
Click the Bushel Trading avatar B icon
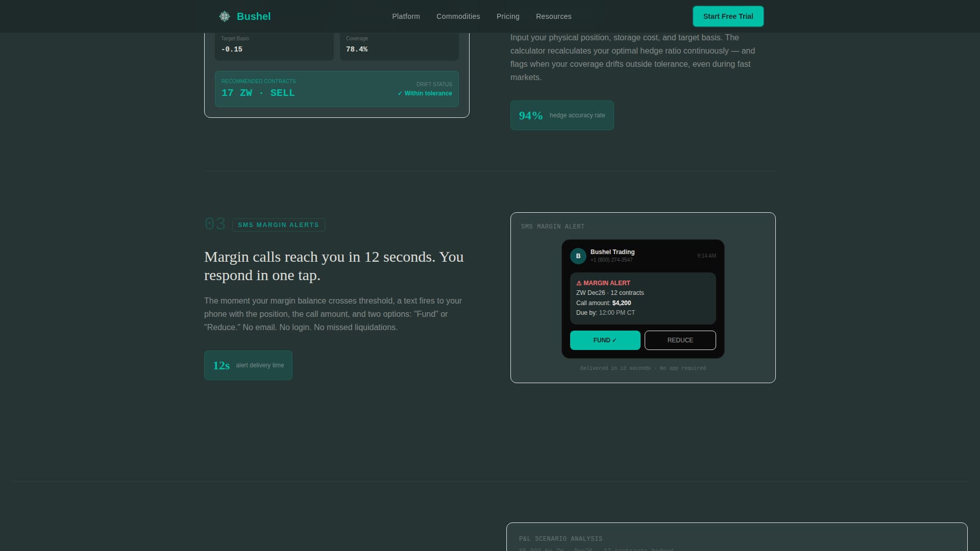pos(578,256)
